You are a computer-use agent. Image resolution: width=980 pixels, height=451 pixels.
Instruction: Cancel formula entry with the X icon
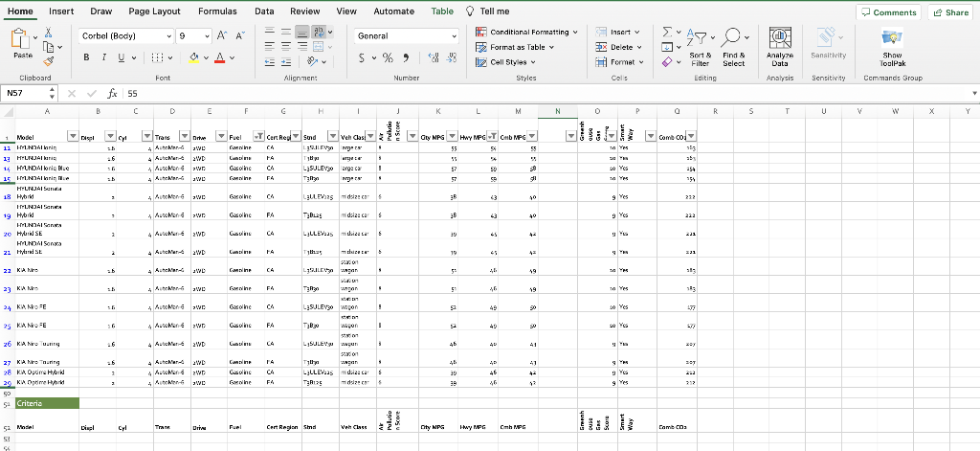tap(72, 93)
